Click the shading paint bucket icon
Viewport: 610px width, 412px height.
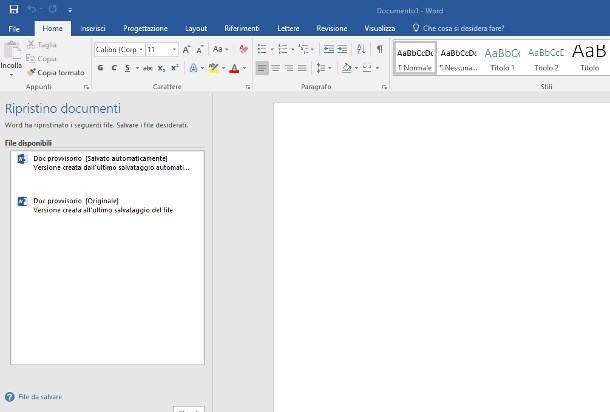pyautogui.click(x=346, y=68)
